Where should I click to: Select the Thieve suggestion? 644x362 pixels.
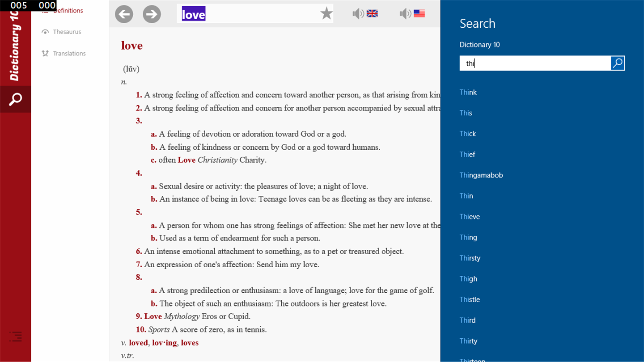[470, 216]
